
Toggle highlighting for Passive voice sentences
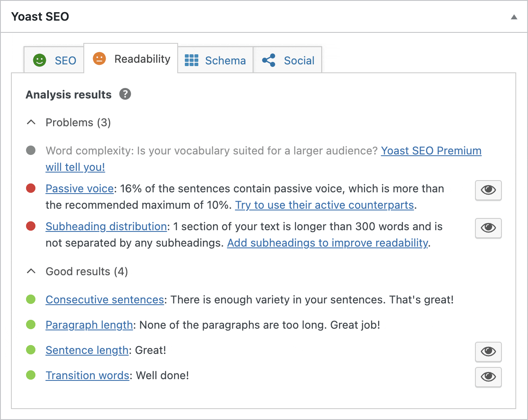click(488, 190)
